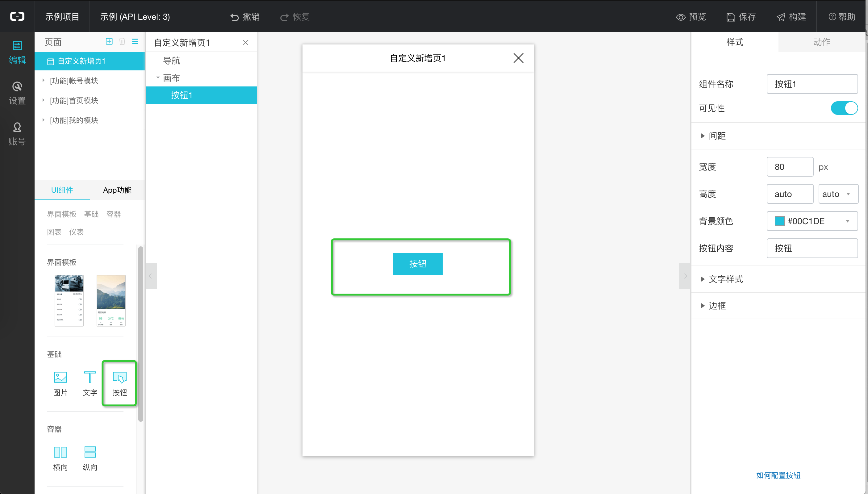Viewport: 868px width, 494px height.
Task: Select the 按钮 (button) component
Action: tap(119, 384)
